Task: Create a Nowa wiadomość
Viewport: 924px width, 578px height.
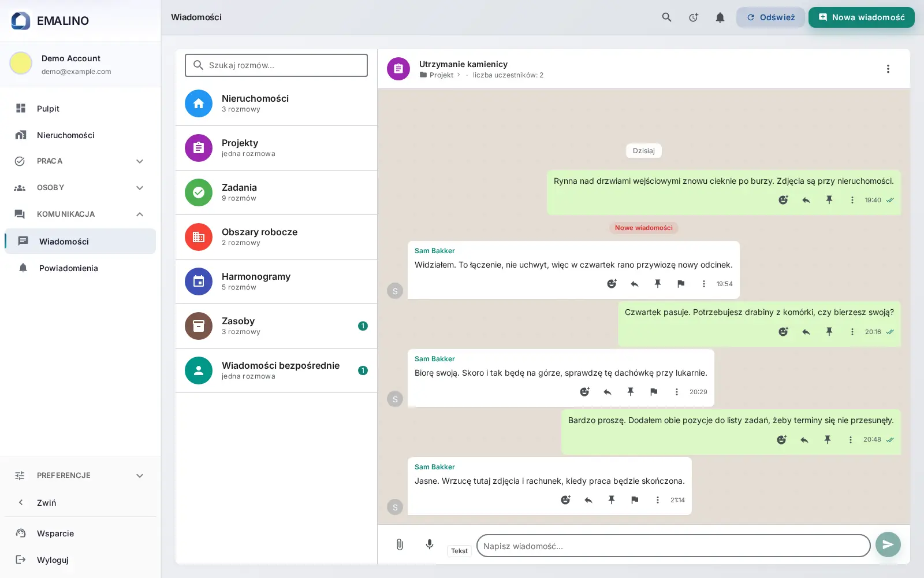Action: [861, 17]
